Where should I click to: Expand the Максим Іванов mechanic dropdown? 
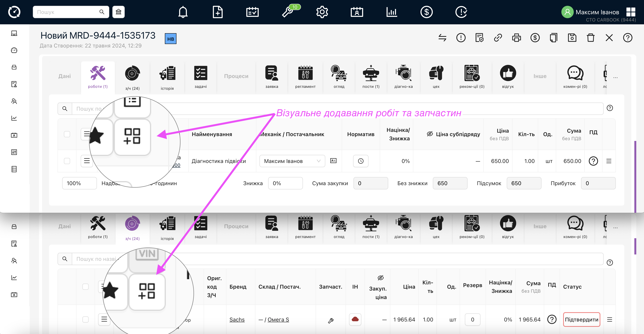tap(292, 161)
